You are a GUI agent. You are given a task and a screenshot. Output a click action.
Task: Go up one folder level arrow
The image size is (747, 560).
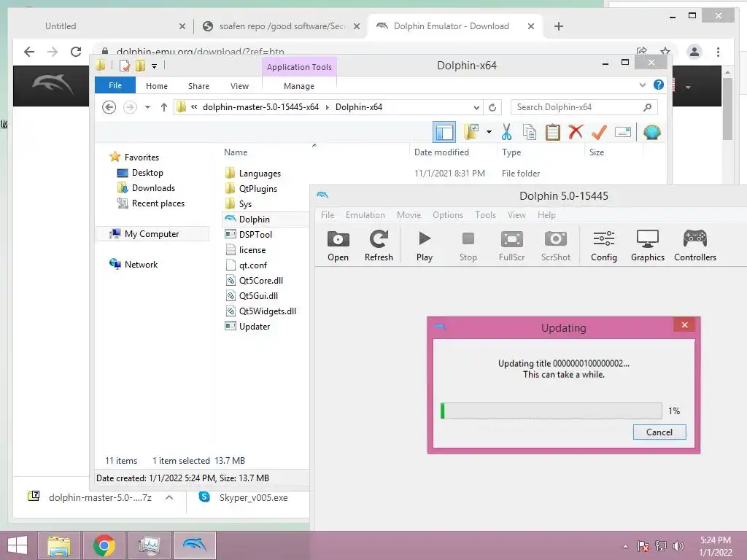164,107
